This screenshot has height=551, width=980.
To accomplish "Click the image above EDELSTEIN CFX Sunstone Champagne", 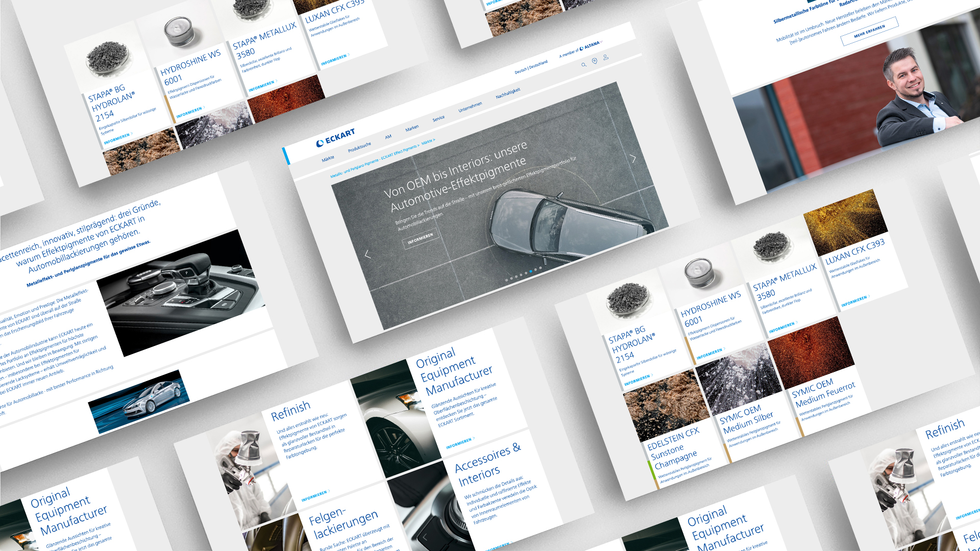I will pyautogui.click(x=666, y=405).
